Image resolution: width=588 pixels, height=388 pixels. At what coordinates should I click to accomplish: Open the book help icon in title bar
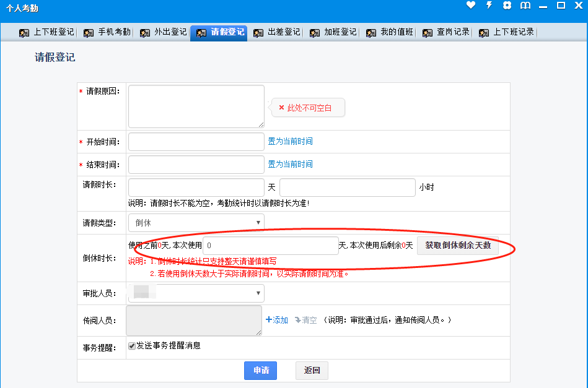(x=525, y=6)
